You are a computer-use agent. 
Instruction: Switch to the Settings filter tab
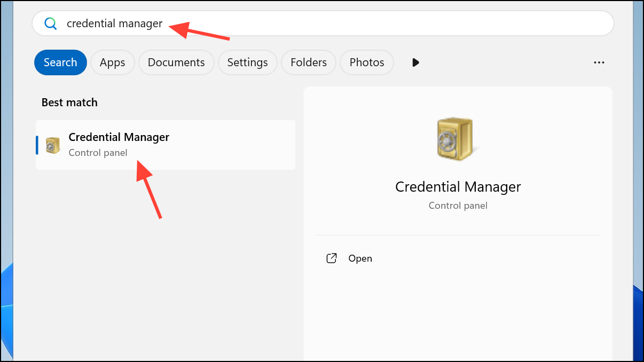247,62
